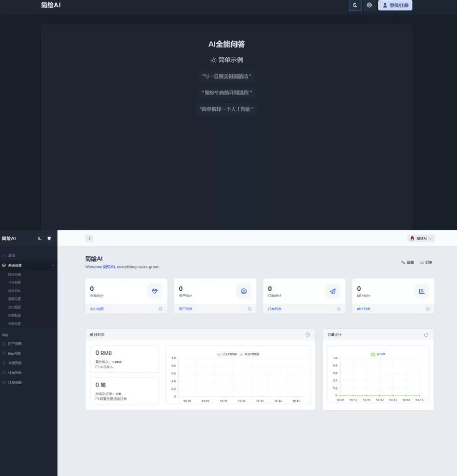
Task: Toggle the 已支付数量 legend in the bar chart
Action: 227,354
